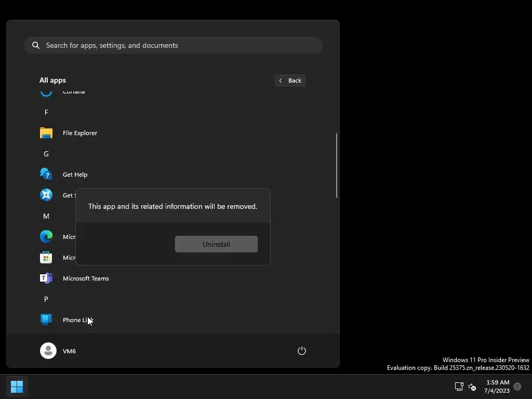Open the Phone Link icon

46,320
